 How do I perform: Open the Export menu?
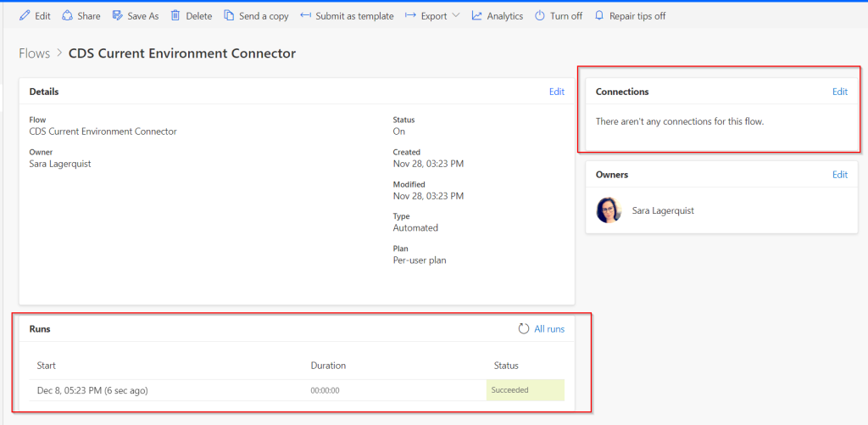(x=433, y=16)
